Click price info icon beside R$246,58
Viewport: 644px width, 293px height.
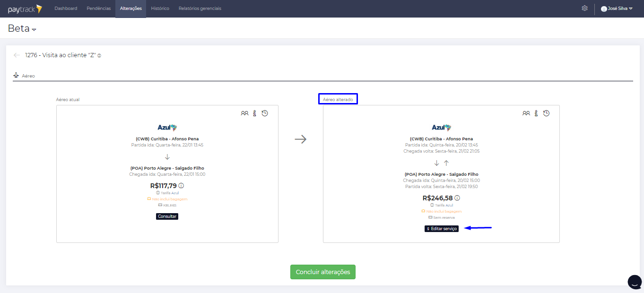coord(457,198)
